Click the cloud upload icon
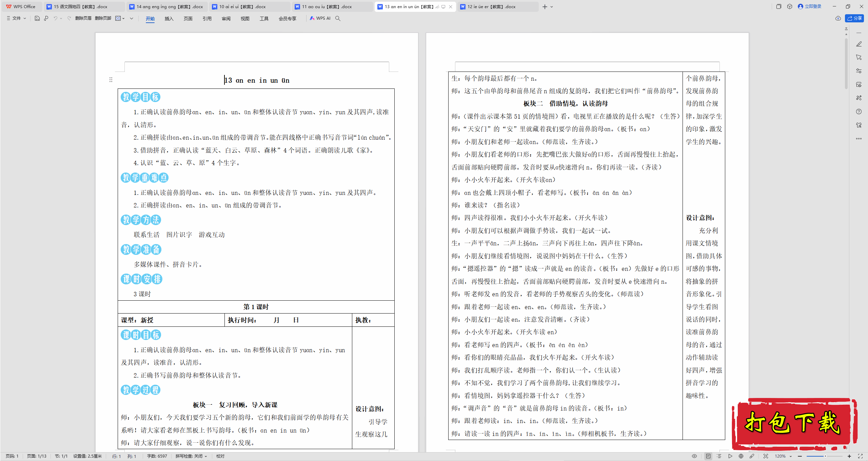 (838, 18)
